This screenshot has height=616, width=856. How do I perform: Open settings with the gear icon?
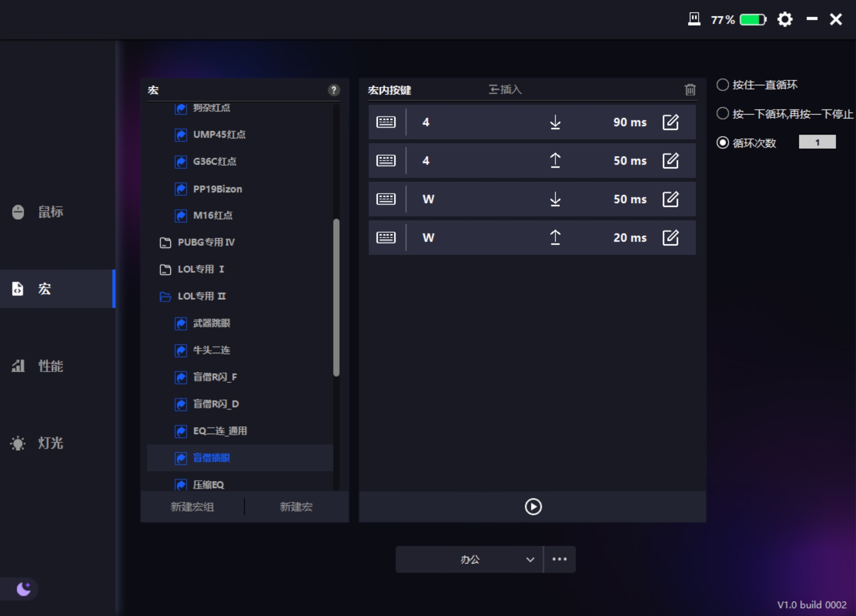tap(785, 20)
